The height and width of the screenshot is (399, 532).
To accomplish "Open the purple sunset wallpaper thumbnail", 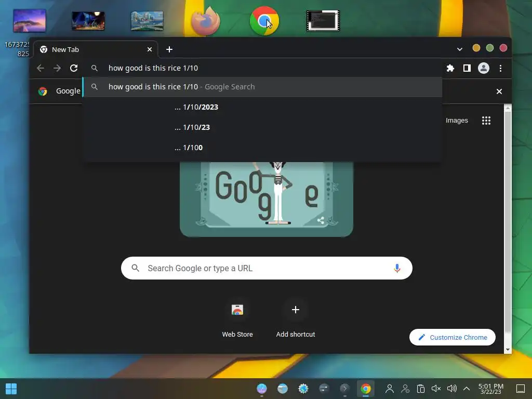I will [30, 21].
